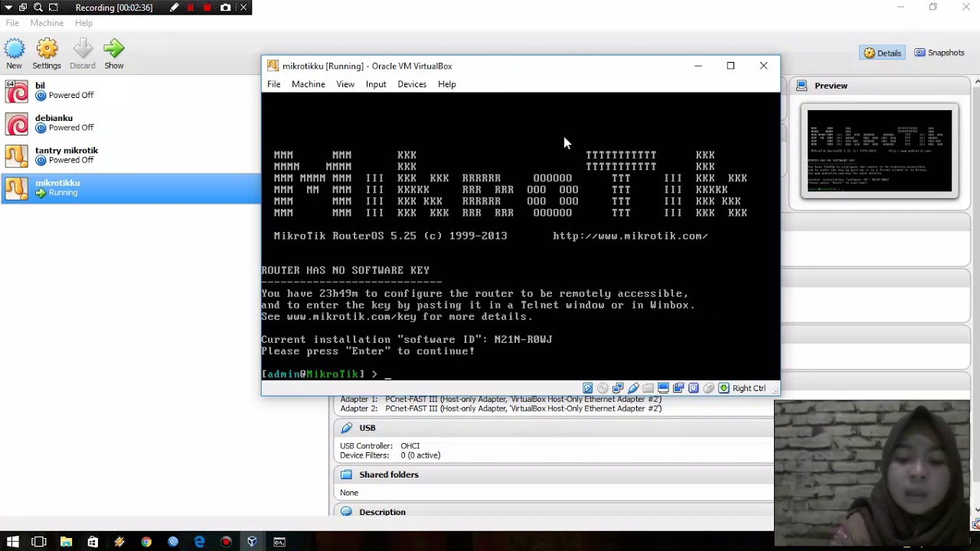
Task: Click the network adapters status icon
Action: 618,388
